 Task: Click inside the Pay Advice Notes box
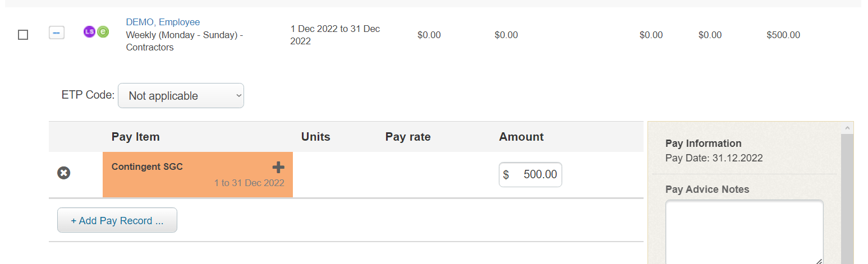pyautogui.click(x=744, y=232)
